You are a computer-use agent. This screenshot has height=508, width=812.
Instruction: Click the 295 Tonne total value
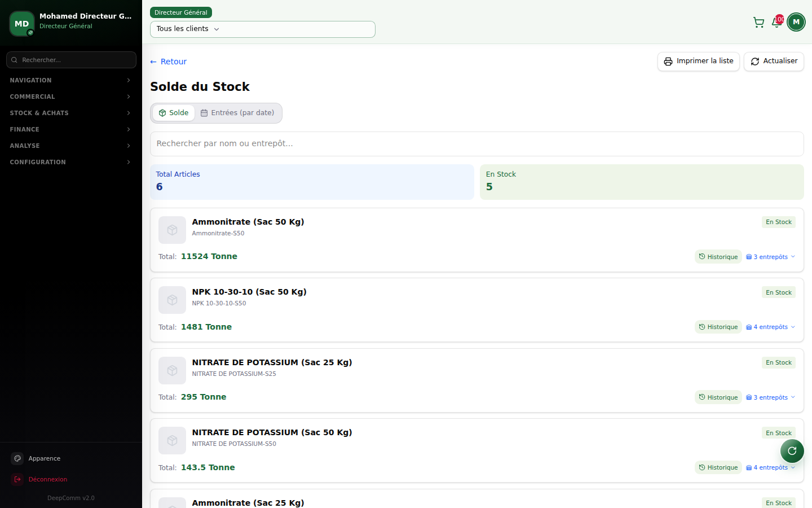[x=204, y=397]
